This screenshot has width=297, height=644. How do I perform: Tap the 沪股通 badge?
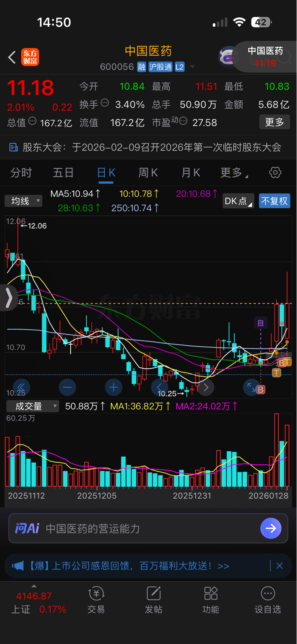point(160,67)
